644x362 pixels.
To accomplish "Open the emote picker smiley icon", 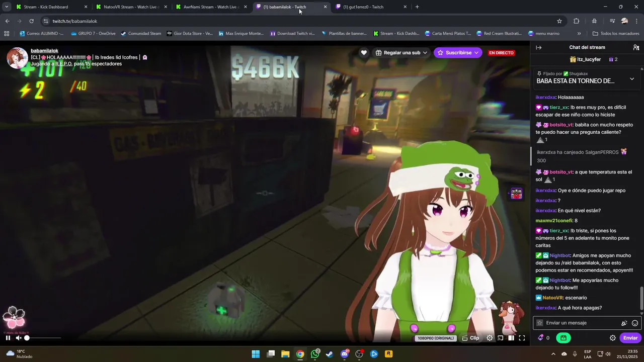I will pos(635,323).
